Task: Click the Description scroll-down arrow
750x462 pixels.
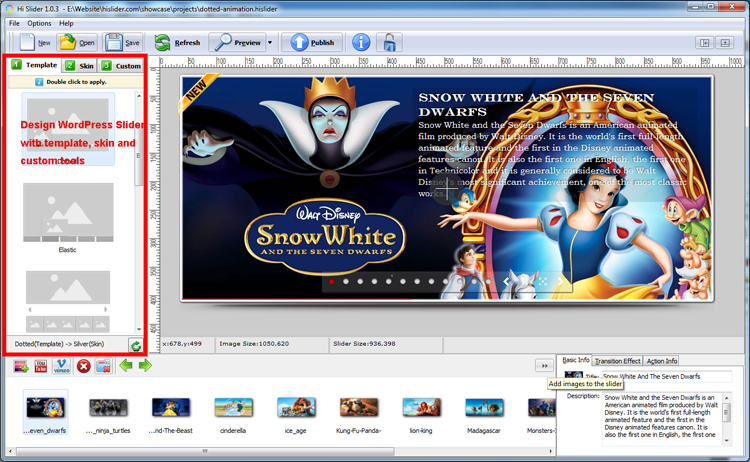Action: point(727,440)
